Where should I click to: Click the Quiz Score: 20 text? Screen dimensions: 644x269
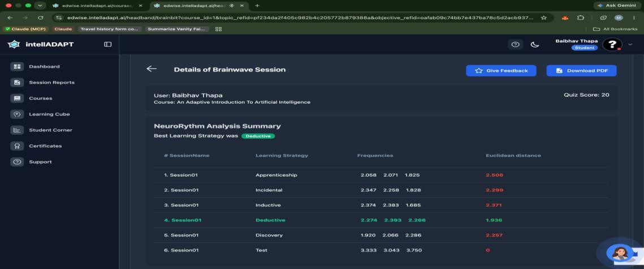(x=586, y=95)
